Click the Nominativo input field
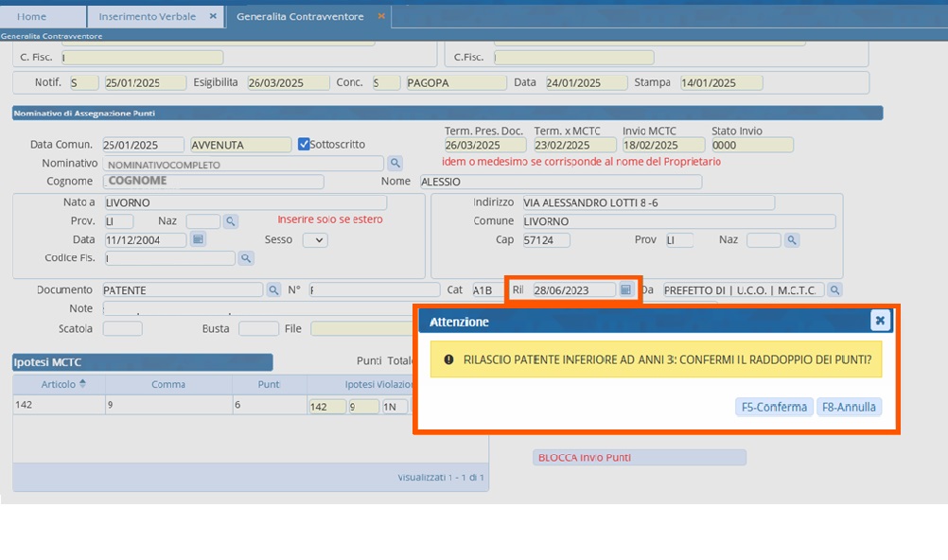 (x=243, y=164)
